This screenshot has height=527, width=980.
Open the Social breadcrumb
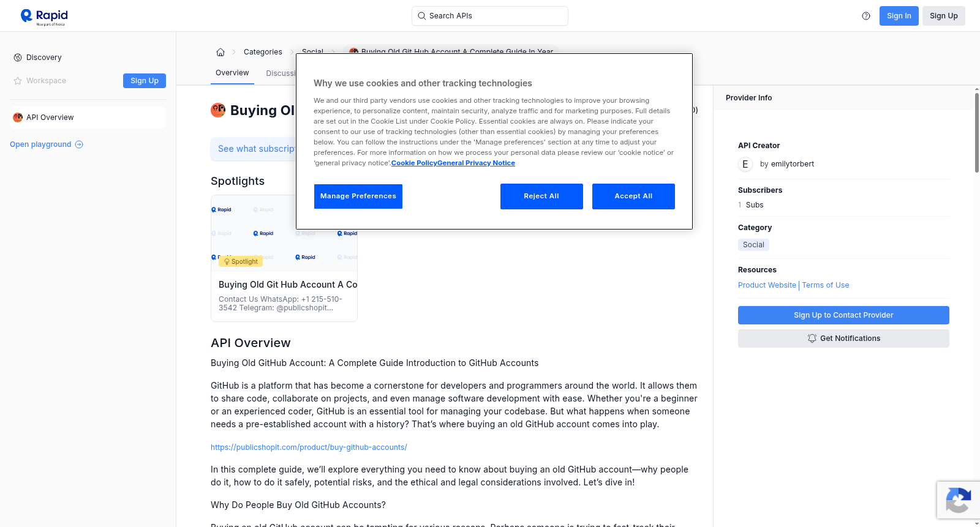click(312, 51)
